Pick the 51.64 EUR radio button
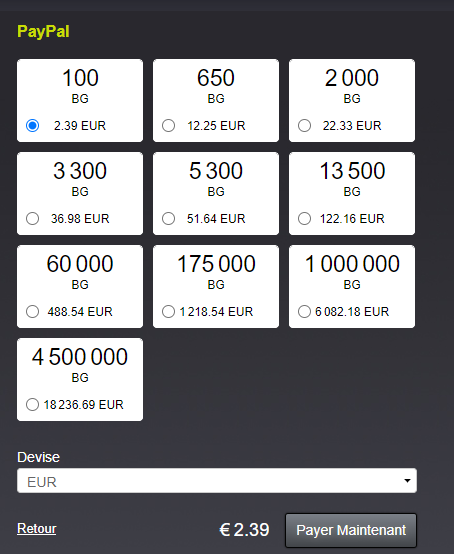The width and height of the screenshot is (454, 554). 168,218
